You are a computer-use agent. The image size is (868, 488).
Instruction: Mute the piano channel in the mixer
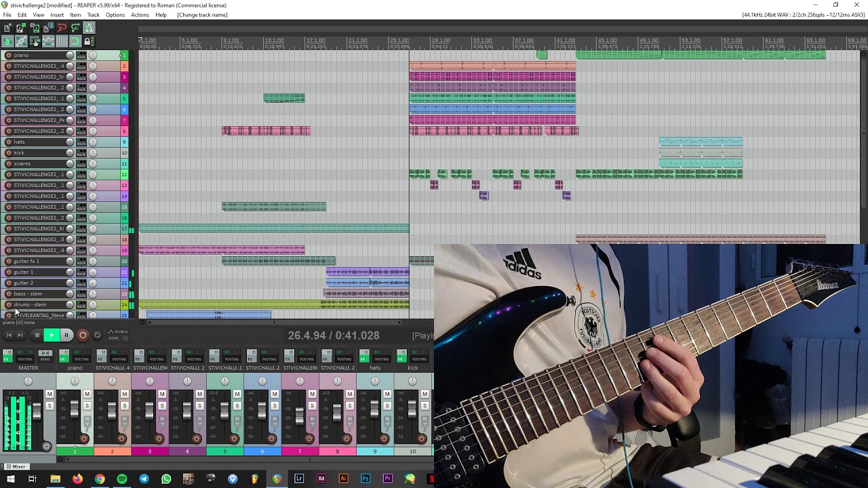87,394
